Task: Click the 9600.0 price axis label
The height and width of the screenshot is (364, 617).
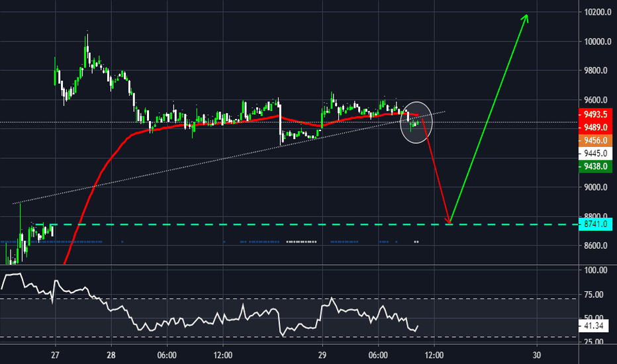Action: click(x=597, y=100)
